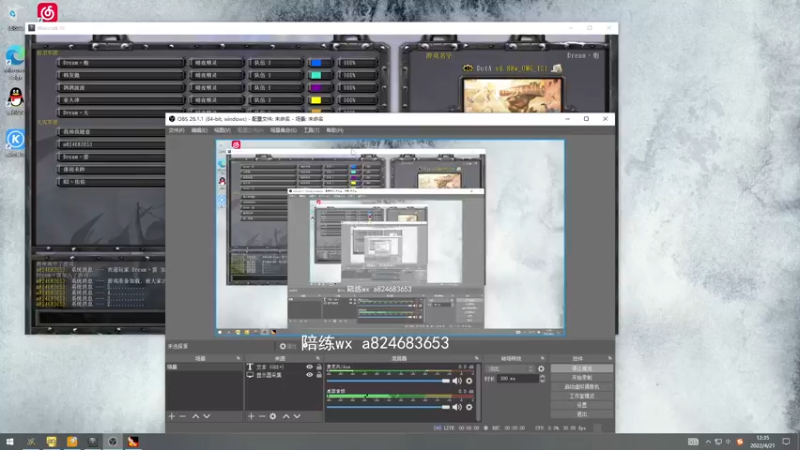Image resolution: width=800 pixels, height=450 pixels.
Task: Pop out the Controls dock icon
Action: (609, 358)
